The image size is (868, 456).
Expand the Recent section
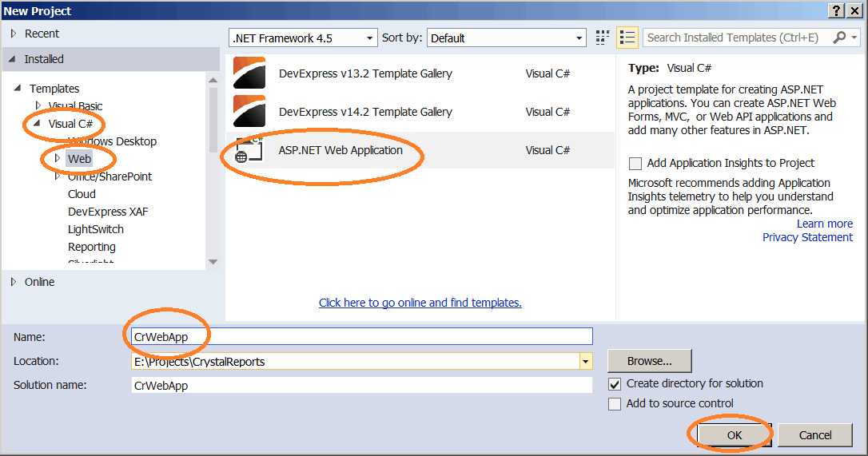(14, 34)
